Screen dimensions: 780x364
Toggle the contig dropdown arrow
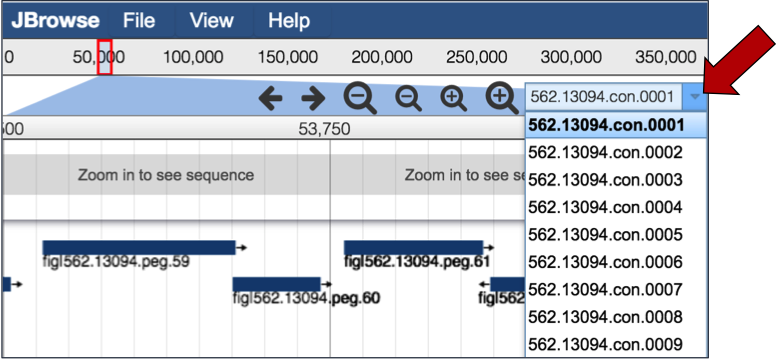(x=695, y=96)
